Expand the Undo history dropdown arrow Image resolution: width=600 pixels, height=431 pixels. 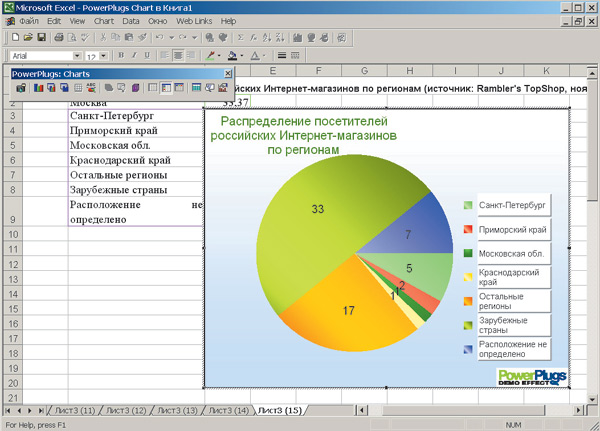[x=171, y=37]
